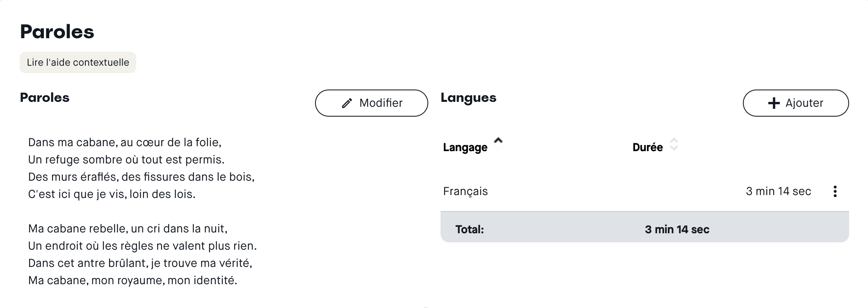Sort by the Durée column header
Screen dimensions: 868x308
tap(647, 147)
